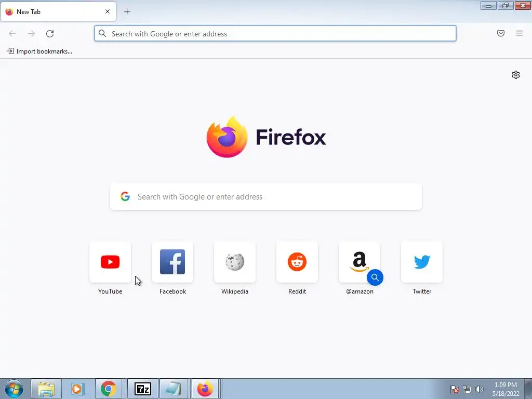Click the Google G logo in search box

(x=125, y=196)
